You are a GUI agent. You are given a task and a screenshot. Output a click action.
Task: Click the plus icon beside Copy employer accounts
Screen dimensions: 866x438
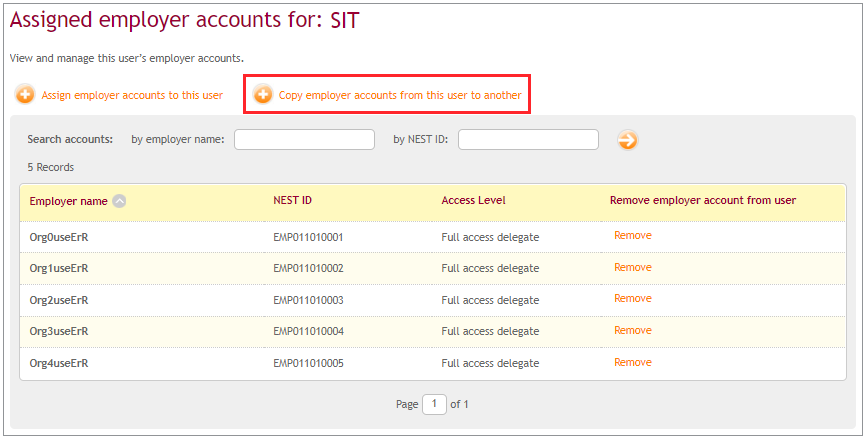[263, 95]
